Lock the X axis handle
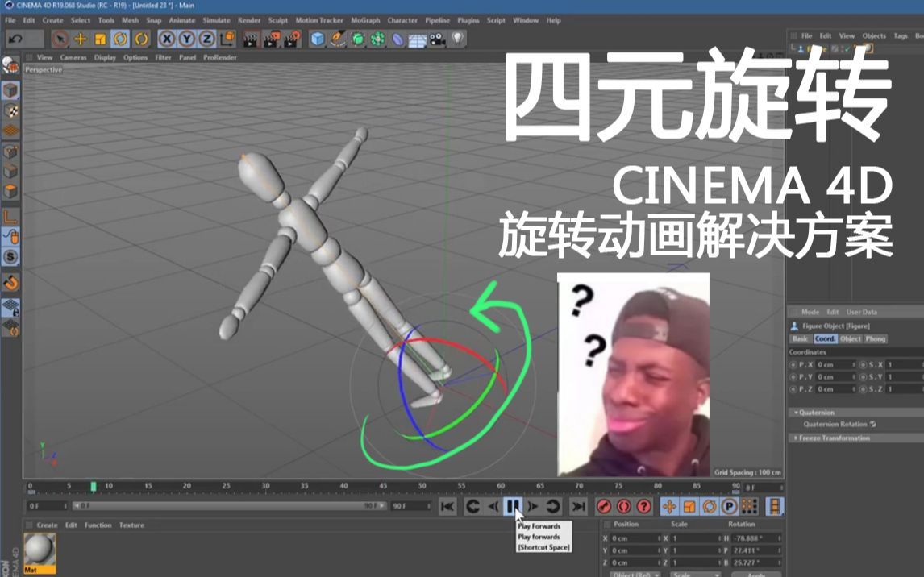The height and width of the screenshot is (577, 924). click(x=166, y=38)
